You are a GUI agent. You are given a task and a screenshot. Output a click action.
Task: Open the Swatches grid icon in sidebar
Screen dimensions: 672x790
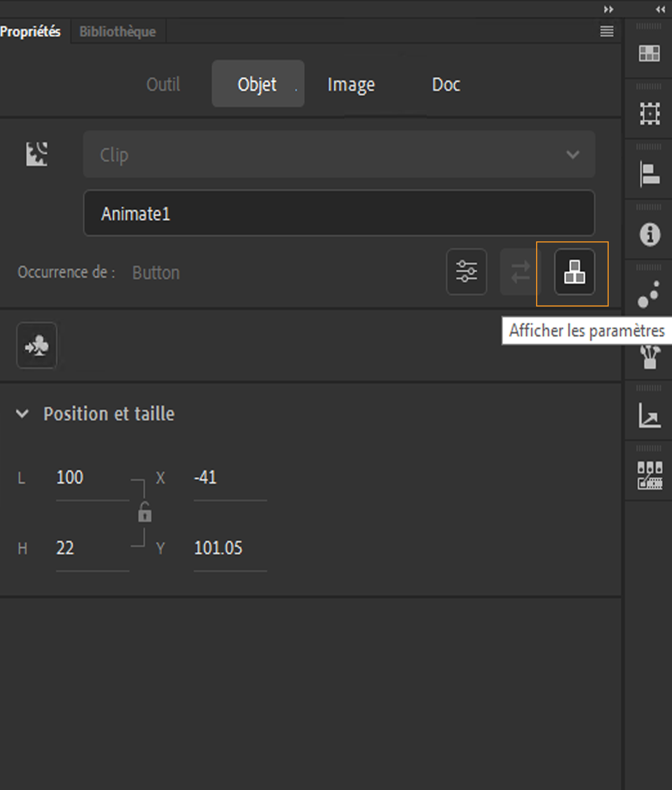tap(650, 53)
